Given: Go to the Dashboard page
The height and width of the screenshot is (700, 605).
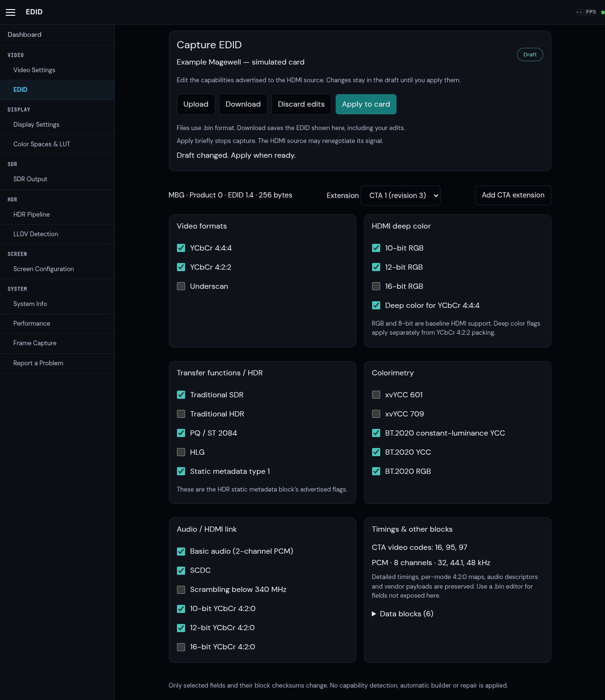Looking at the screenshot, I should coord(57,35).
